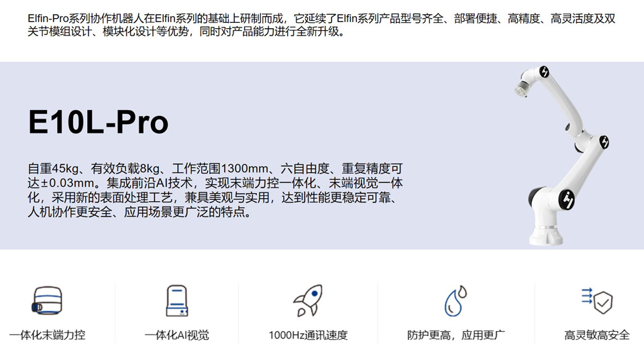644x362 pixels.
Task: Click the text line starting with 人机协作更安全
Action: pyautogui.click(x=140, y=213)
